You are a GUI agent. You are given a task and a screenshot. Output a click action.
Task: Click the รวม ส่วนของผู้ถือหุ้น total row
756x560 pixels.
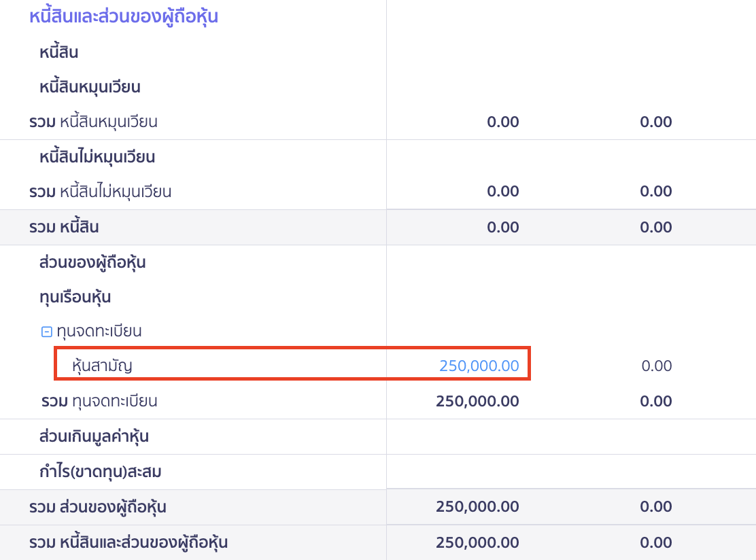99,506
